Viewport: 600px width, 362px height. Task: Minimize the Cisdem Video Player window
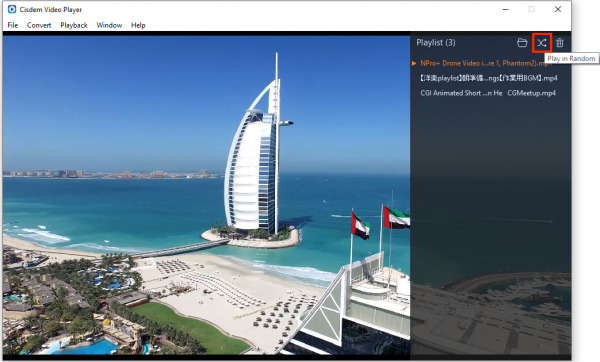pos(506,9)
